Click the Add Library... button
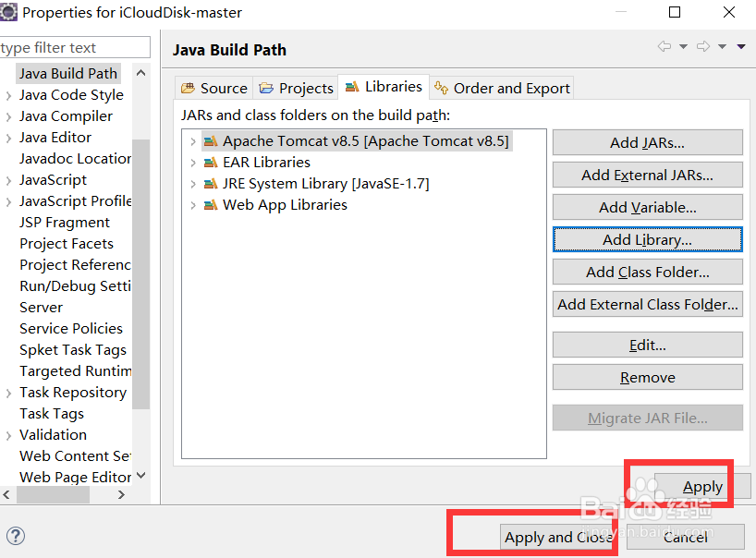The height and width of the screenshot is (558, 756). 647,239
